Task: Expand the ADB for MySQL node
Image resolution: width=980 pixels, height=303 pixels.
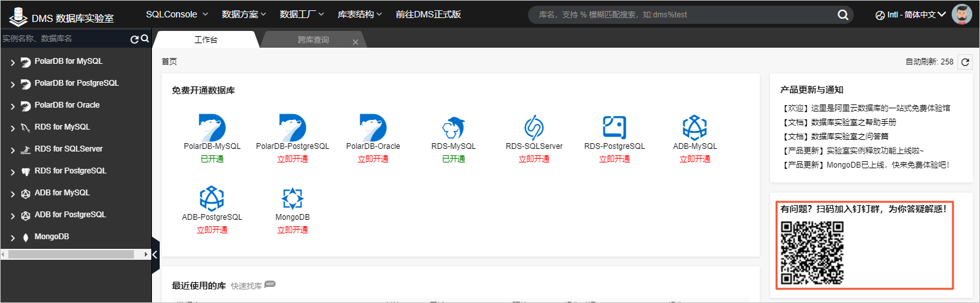Action: 12,194
